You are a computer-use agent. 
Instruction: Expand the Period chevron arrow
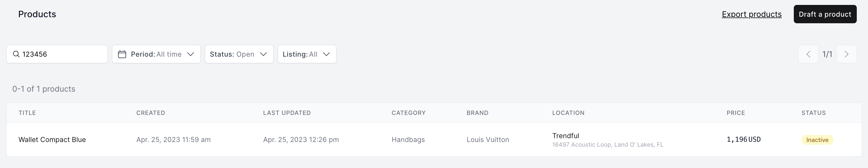(x=190, y=54)
